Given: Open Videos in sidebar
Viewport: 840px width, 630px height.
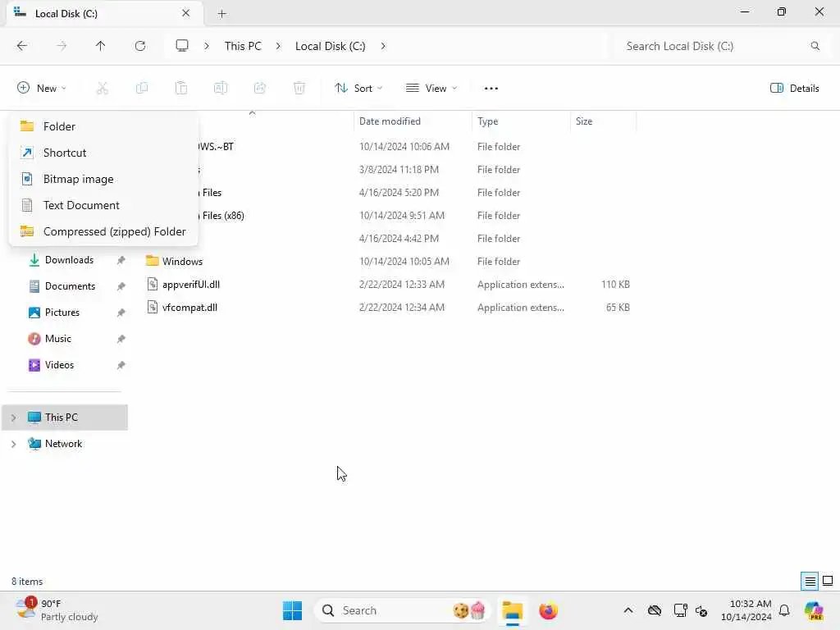Looking at the screenshot, I should (59, 365).
